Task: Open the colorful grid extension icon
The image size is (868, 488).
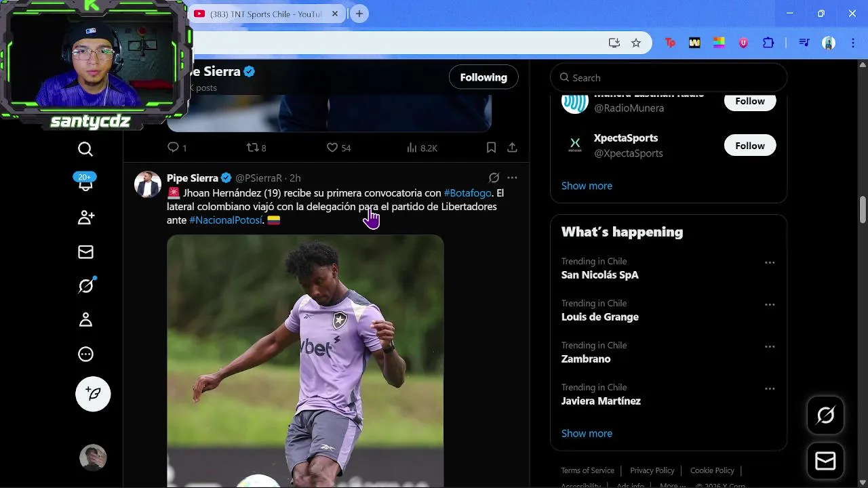Action: [719, 43]
